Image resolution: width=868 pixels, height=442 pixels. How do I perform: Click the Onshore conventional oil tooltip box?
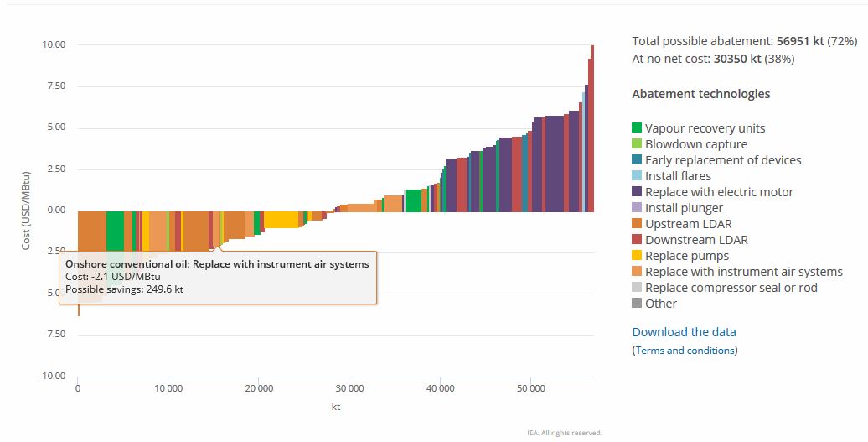tap(218, 277)
